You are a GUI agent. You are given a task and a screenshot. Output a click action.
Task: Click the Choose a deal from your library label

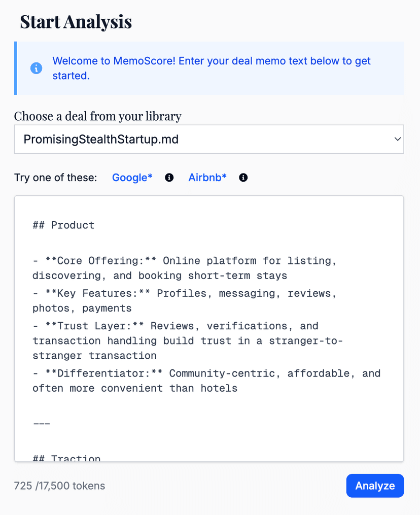pyautogui.click(x=97, y=116)
